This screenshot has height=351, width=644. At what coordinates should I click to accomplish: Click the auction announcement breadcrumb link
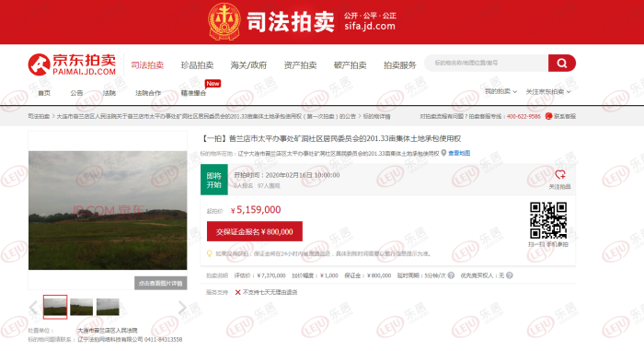pyautogui.click(x=206, y=116)
